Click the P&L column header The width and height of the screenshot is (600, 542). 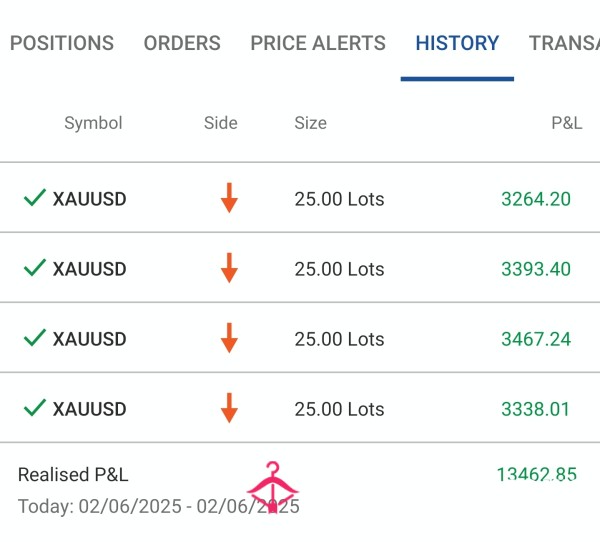point(567,123)
